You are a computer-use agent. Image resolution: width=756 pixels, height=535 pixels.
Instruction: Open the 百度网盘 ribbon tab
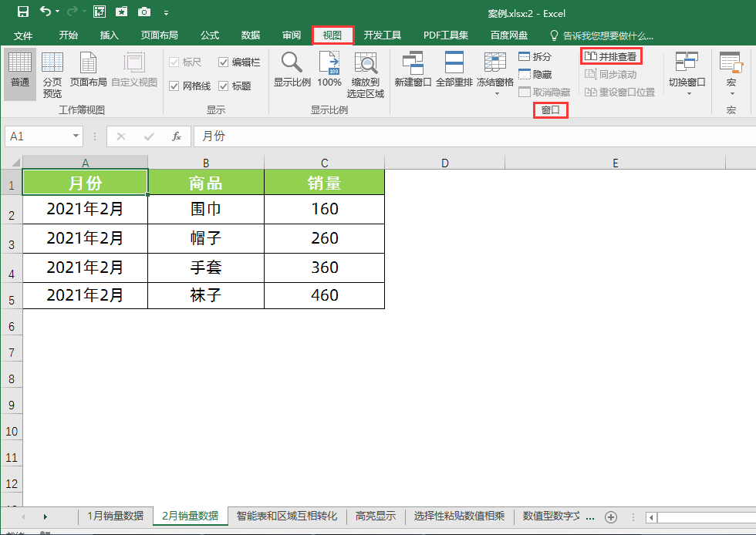(509, 35)
